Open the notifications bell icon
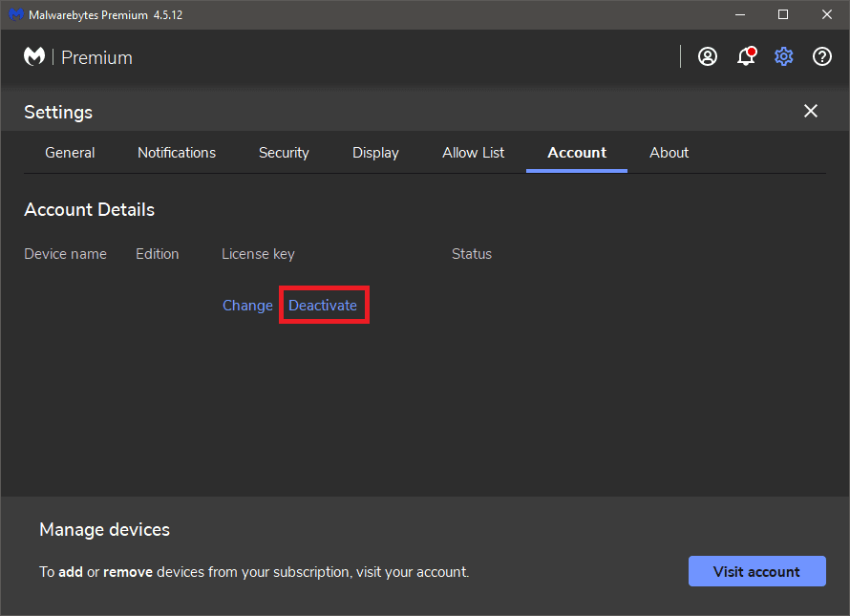850x616 pixels. click(746, 56)
